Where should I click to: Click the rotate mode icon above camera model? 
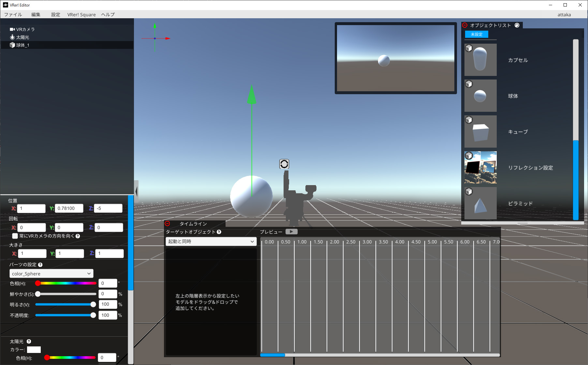(284, 164)
